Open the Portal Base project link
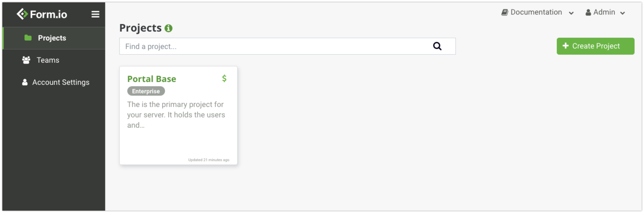The width and height of the screenshot is (644, 213). (x=152, y=79)
